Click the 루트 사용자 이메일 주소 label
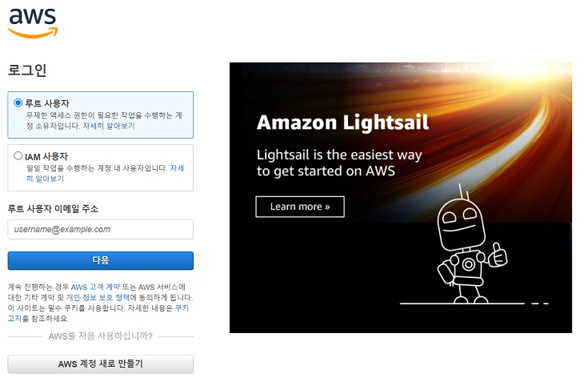This screenshot has width=588, height=386. point(53,209)
